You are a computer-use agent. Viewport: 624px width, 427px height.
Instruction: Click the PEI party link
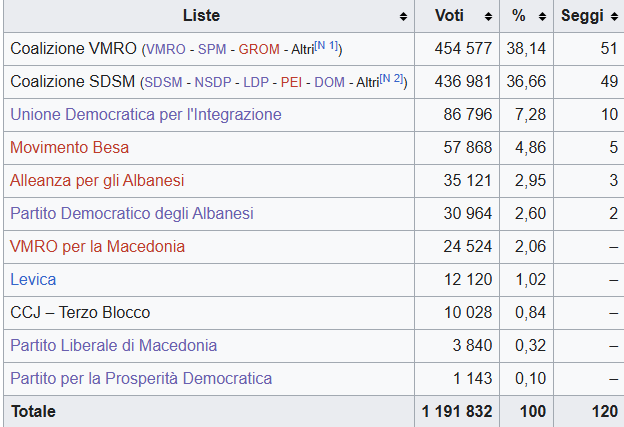(x=300, y=82)
